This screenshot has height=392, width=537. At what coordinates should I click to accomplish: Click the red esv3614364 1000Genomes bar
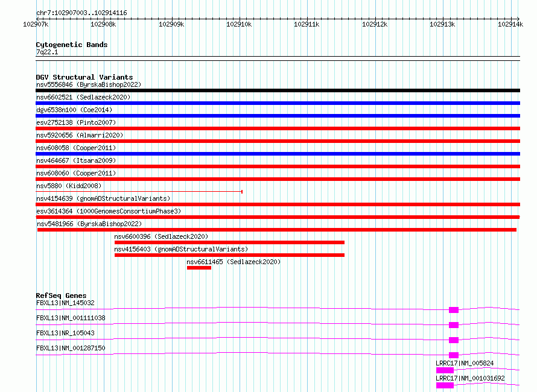(x=278, y=217)
